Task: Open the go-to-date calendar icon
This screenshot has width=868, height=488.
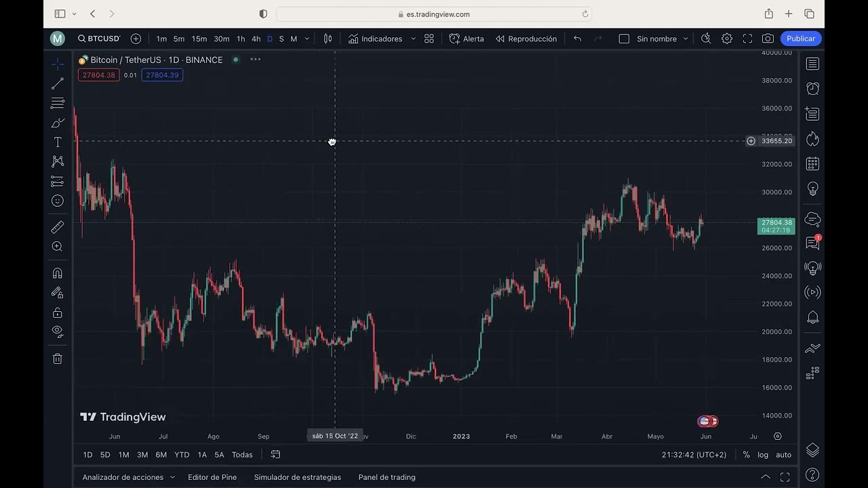Action: click(275, 455)
